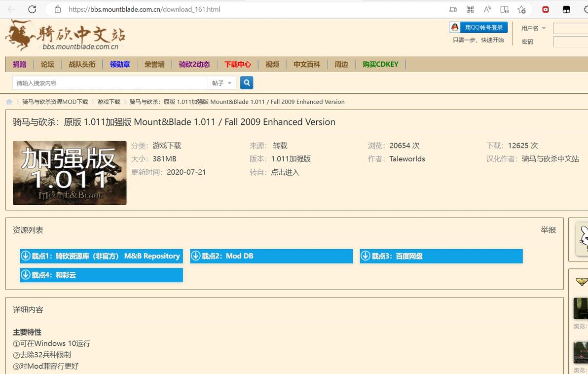This screenshot has height=374, width=588.
Task: View site info lock icon
Action: [58, 9]
